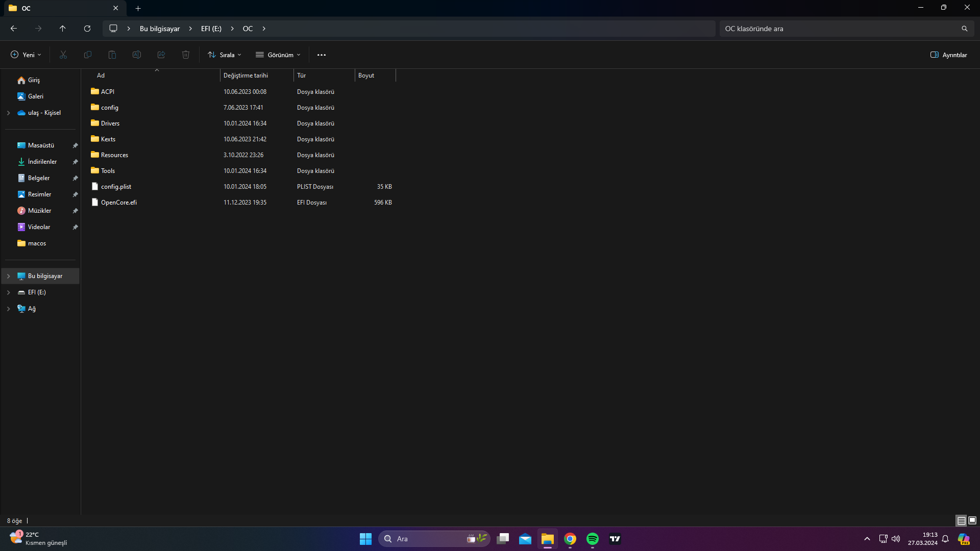The width and height of the screenshot is (980, 551).
Task: Expand the EFI (E:) drive node
Action: (8, 292)
